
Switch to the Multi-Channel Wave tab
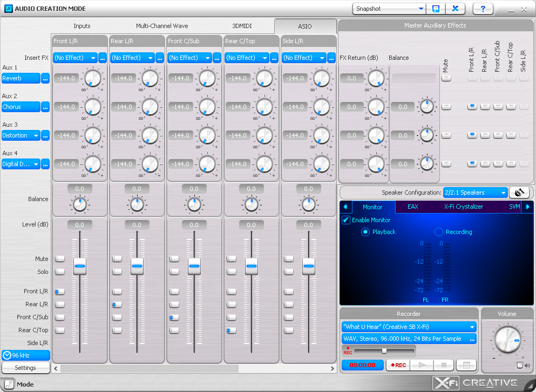coord(162,26)
